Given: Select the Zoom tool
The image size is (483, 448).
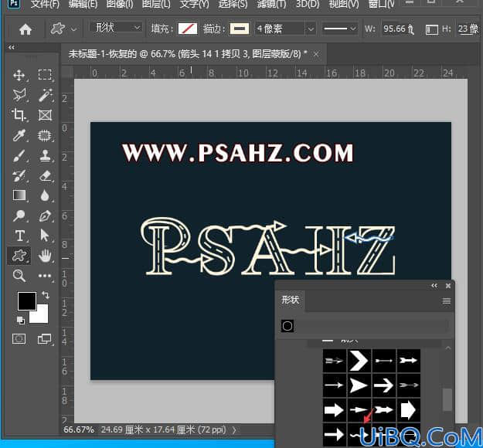Looking at the screenshot, I should (19, 276).
